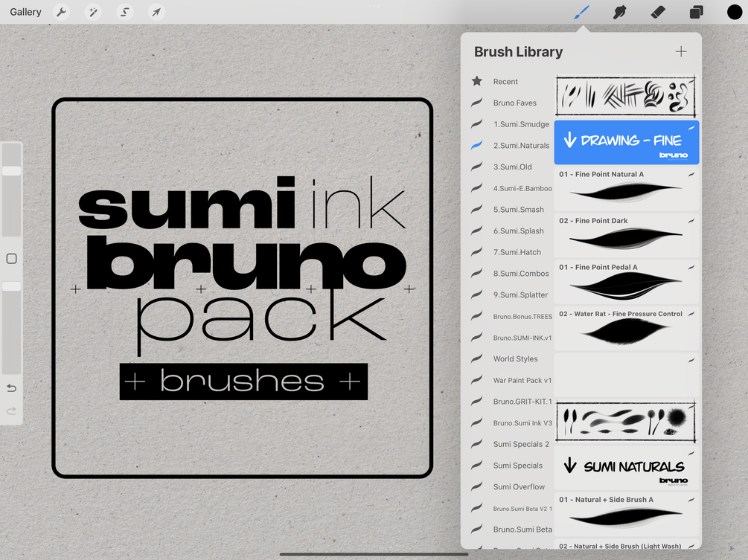Open the War Paint Pack v1 set

click(x=522, y=380)
